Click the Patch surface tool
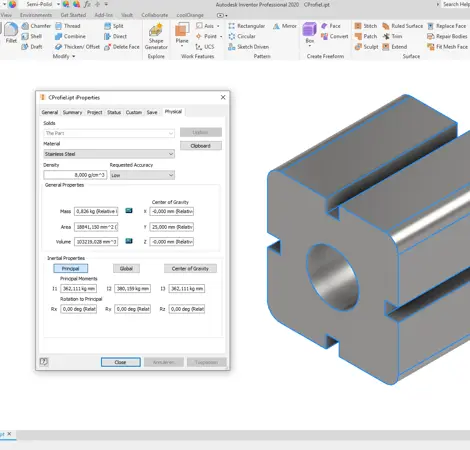 click(366, 36)
